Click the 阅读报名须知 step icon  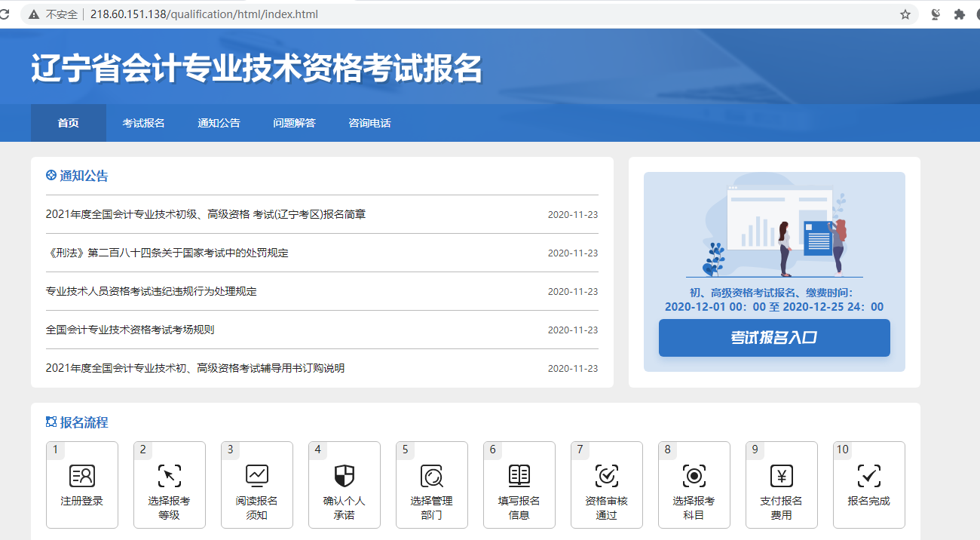pyautogui.click(x=257, y=476)
